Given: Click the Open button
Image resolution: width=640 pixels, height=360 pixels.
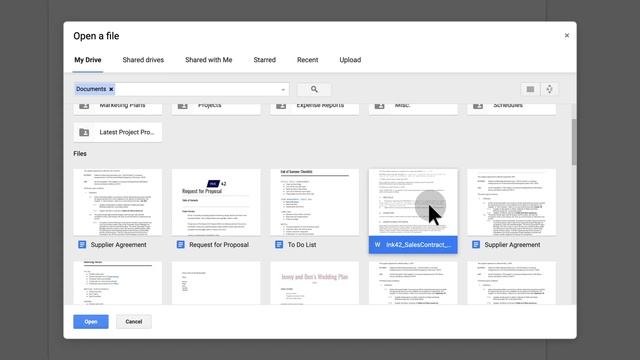Looking at the screenshot, I should pyautogui.click(x=91, y=322).
